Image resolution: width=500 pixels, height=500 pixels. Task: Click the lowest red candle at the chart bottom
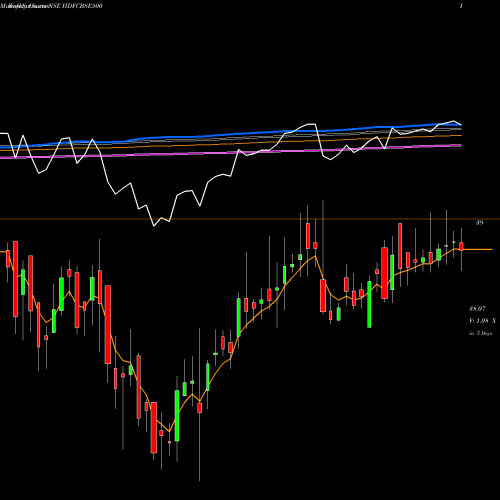pos(154,427)
